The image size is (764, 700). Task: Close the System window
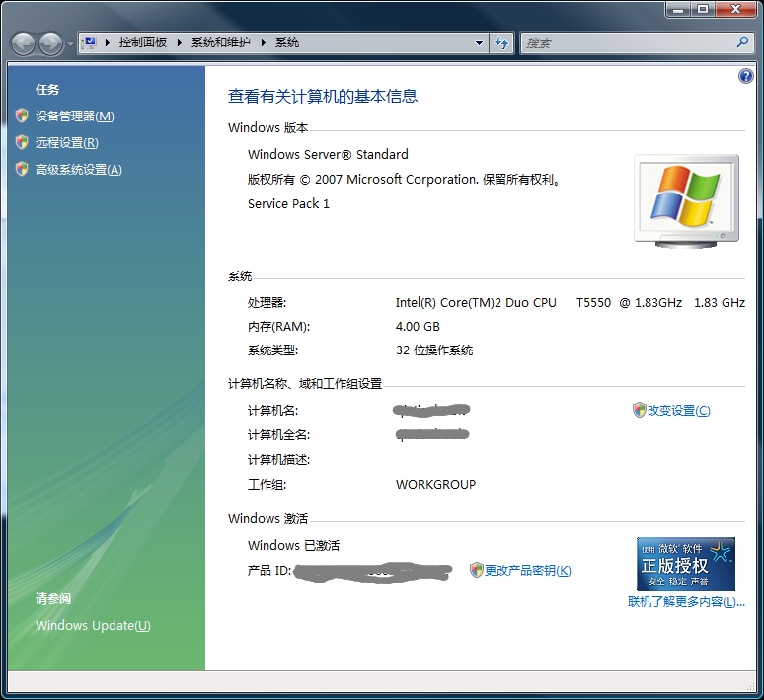735,9
